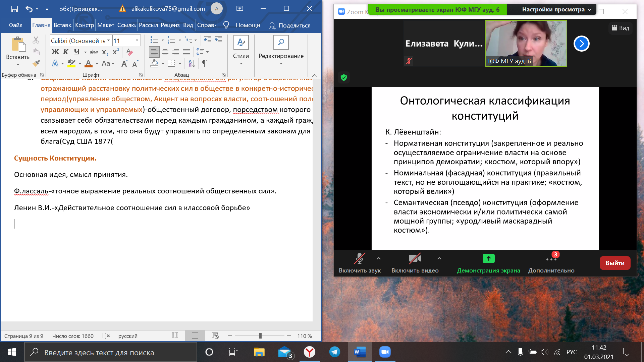The image size is (644, 362).
Task: Sort text with the A-Z icon
Action: tap(192, 63)
